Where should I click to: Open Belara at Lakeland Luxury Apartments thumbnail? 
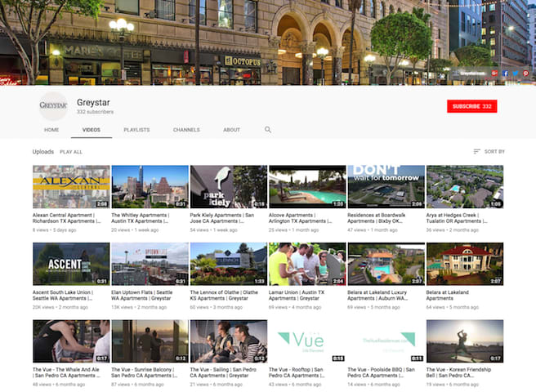tap(386, 264)
